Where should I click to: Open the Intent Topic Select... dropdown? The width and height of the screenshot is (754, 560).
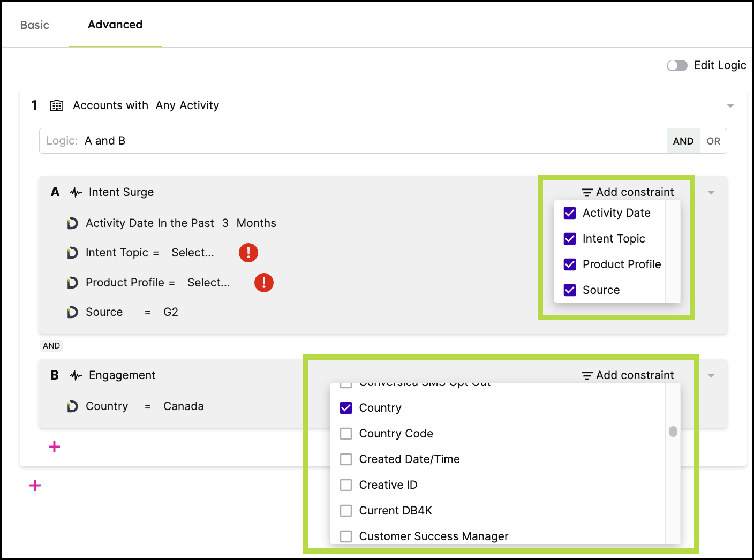[193, 253]
